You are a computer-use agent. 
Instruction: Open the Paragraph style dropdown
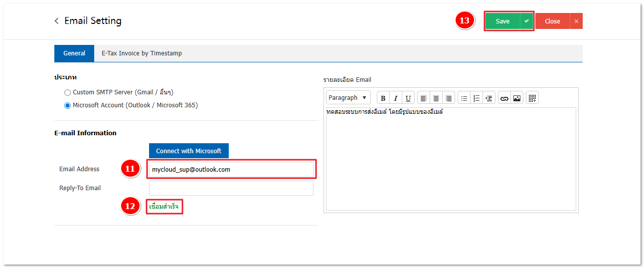click(x=348, y=98)
